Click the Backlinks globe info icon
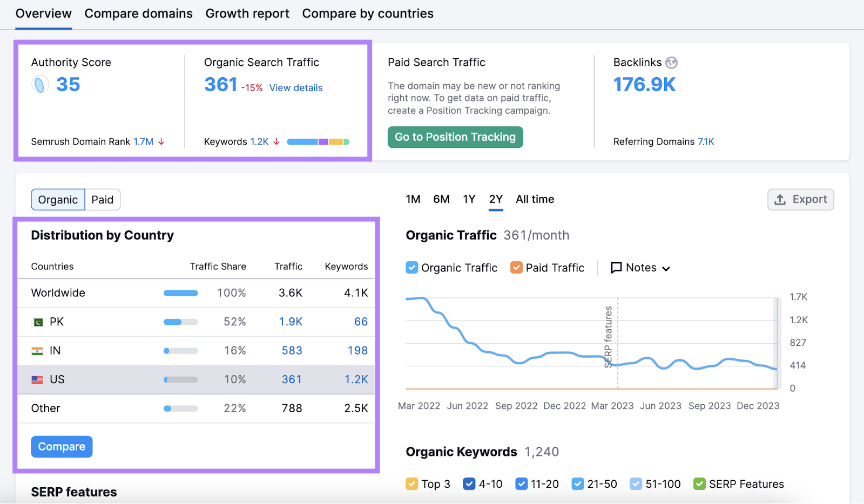 pos(671,63)
